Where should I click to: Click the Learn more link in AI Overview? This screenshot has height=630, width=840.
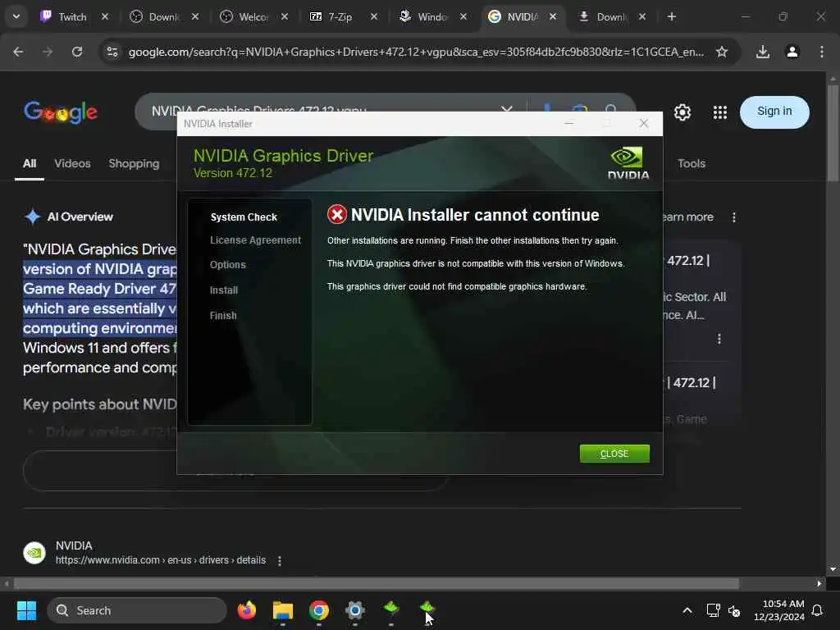point(688,217)
